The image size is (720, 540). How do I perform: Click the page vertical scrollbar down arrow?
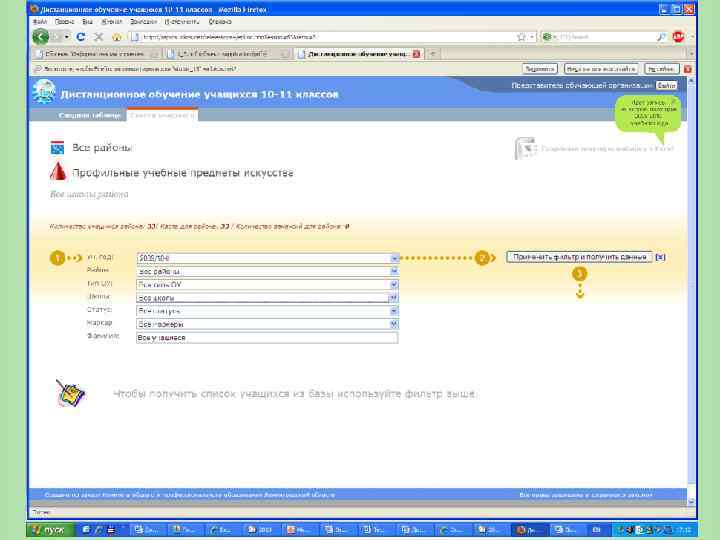pyautogui.click(x=692, y=501)
